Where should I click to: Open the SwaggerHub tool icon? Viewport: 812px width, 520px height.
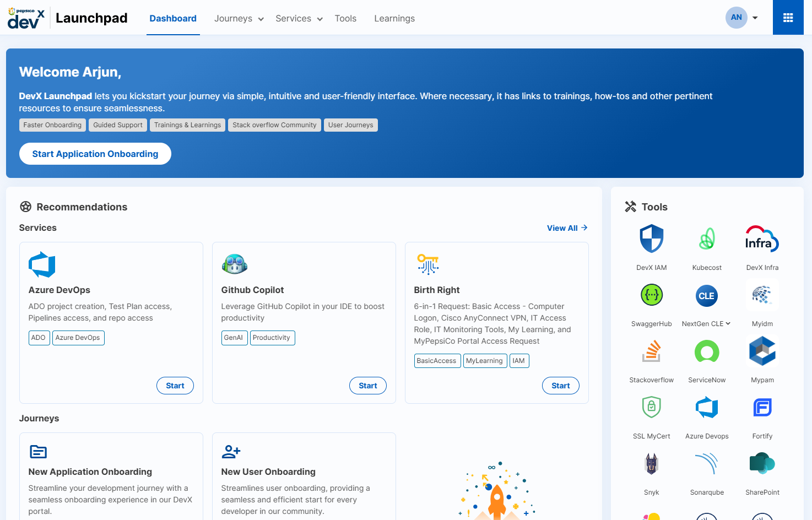pos(652,295)
